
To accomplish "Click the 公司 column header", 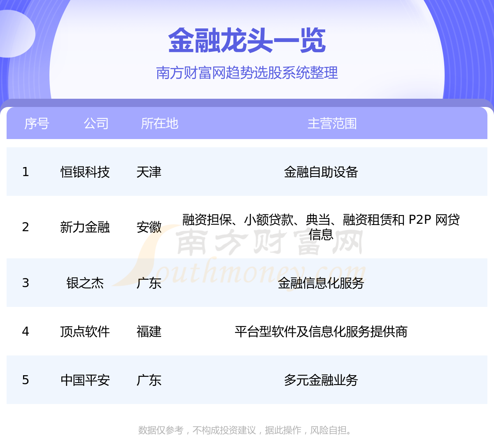I will point(96,123).
